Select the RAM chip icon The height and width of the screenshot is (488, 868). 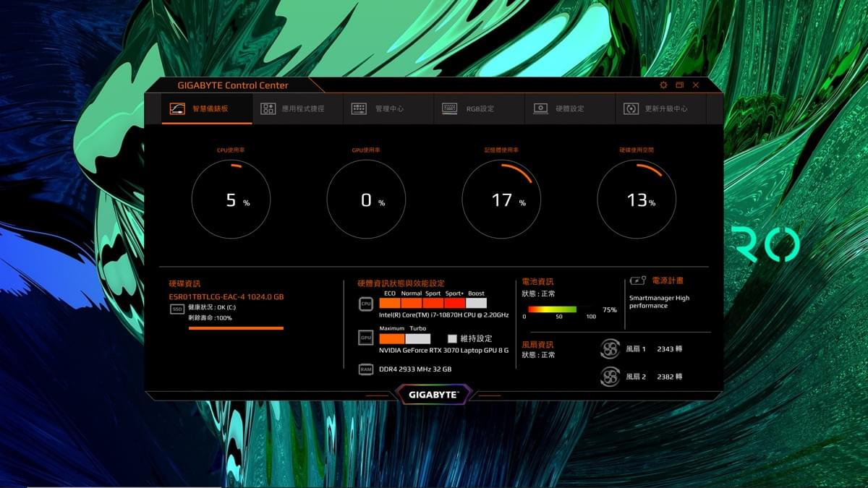pyautogui.click(x=366, y=369)
